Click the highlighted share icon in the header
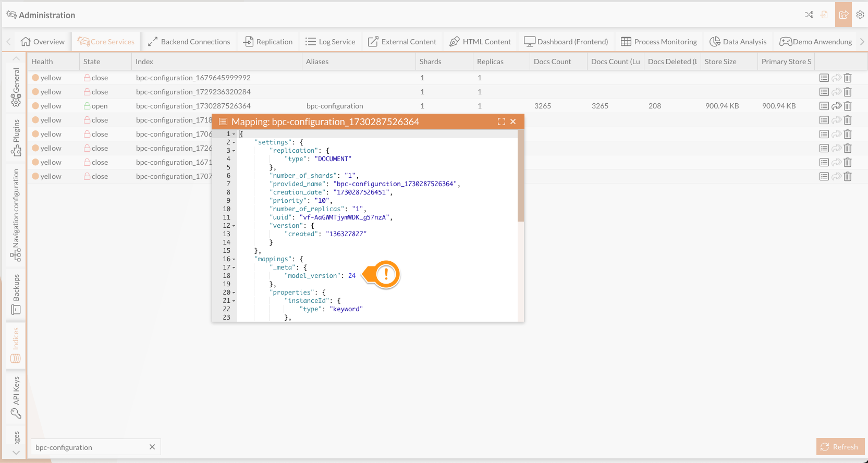Screen dimensions: 868x463 click(843, 15)
